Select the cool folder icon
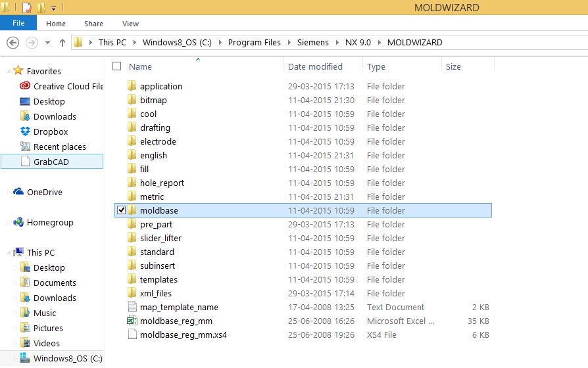This screenshot has width=588, height=368. click(132, 114)
